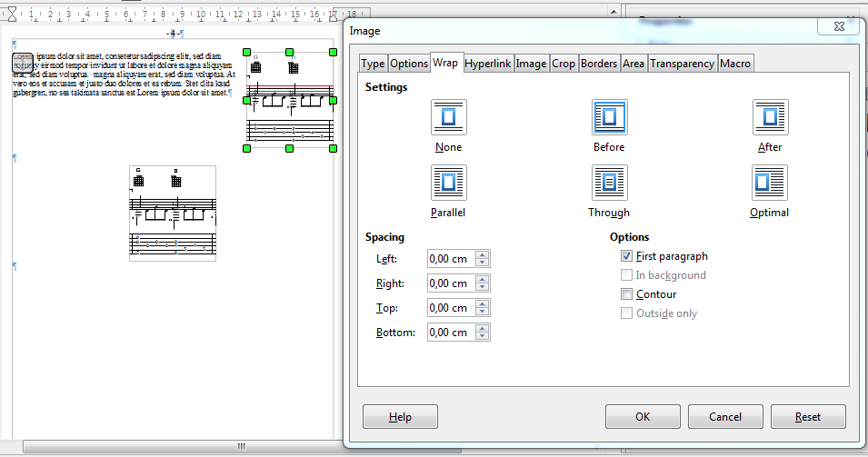Click the Right spacing input field
Image resolution: width=868 pixels, height=457 pixels.
[451, 283]
